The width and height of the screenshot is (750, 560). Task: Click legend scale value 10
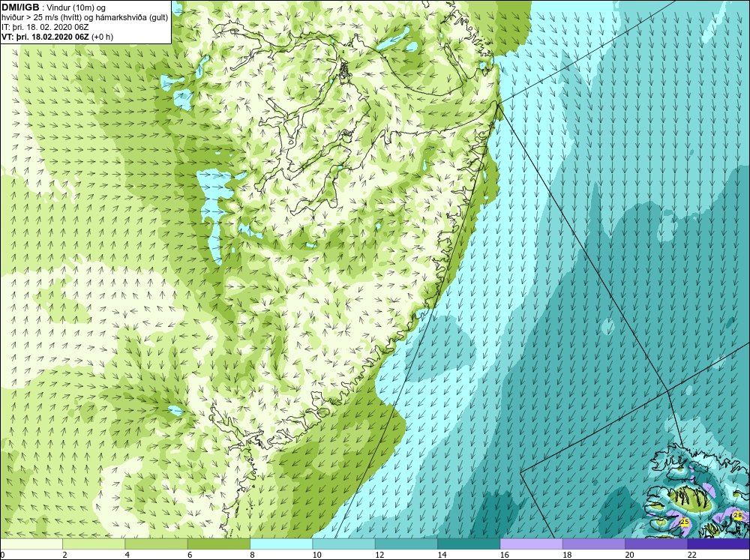click(x=316, y=555)
